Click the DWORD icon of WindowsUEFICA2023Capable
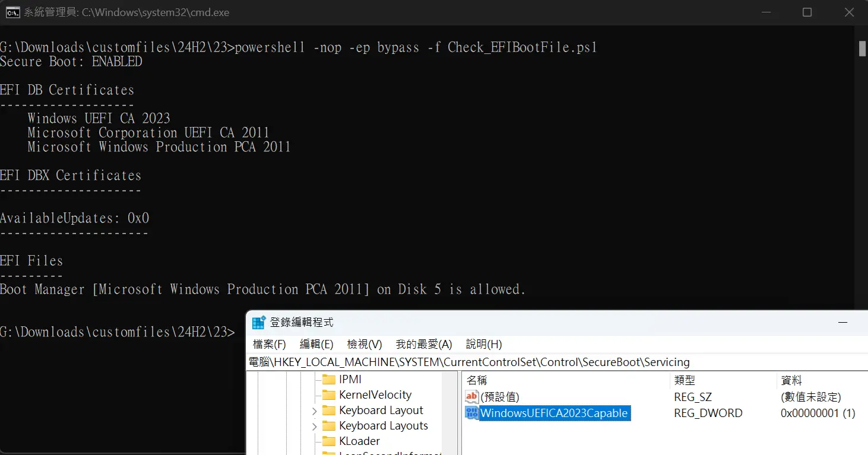This screenshot has height=455, width=868. pyautogui.click(x=472, y=413)
